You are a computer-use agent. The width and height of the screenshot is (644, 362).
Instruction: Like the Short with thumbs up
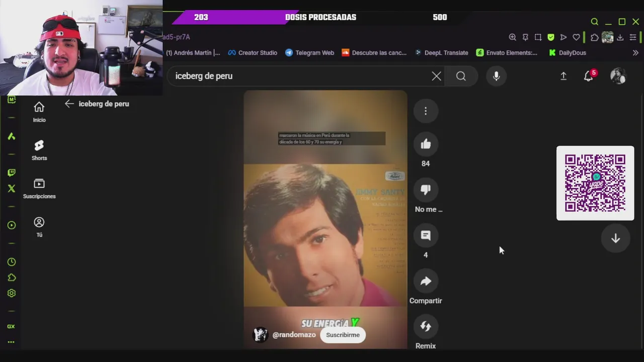(426, 144)
